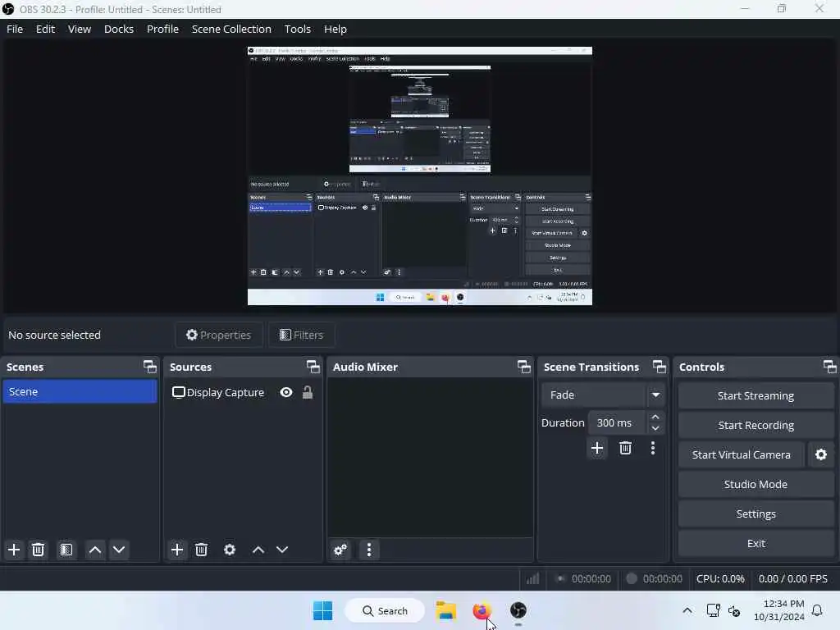Toggle Display Capture visibility eye

[x=286, y=393]
